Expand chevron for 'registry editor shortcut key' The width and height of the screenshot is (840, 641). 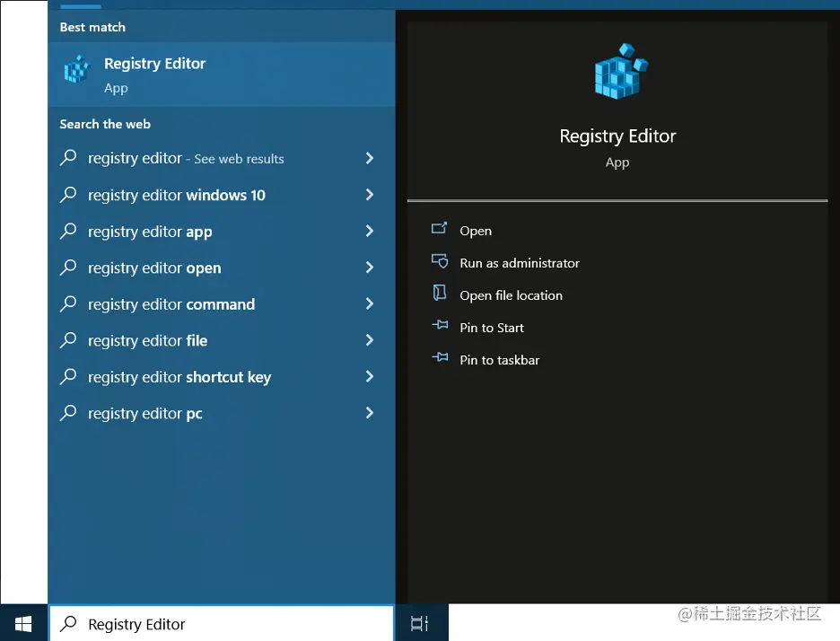[x=369, y=377]
